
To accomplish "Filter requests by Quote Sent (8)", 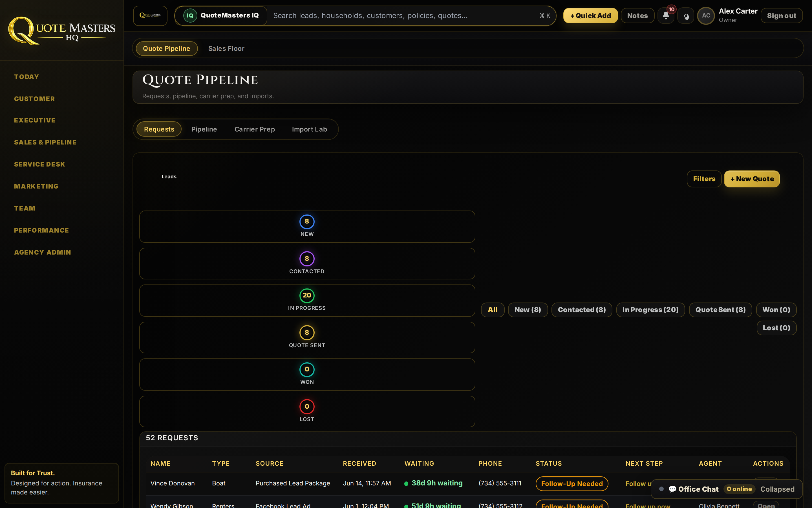I will click(720, 310).
